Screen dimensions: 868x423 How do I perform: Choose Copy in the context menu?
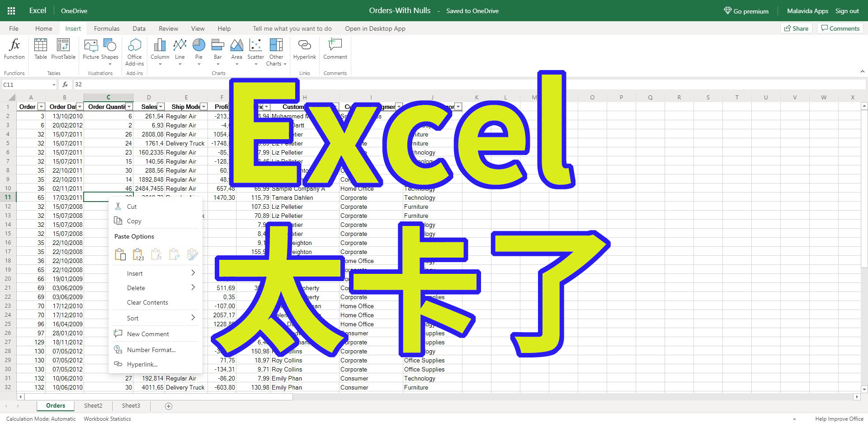(x=134, y=221)
